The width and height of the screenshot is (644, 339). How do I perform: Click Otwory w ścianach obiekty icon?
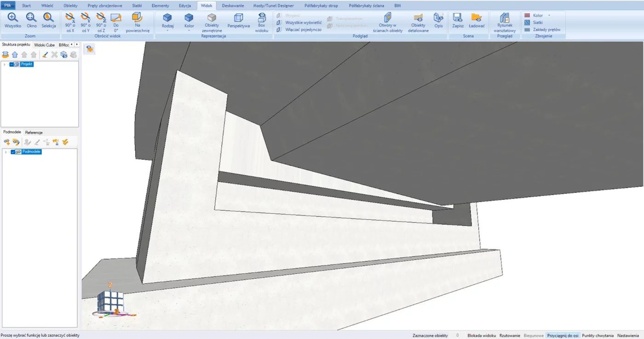387,22
